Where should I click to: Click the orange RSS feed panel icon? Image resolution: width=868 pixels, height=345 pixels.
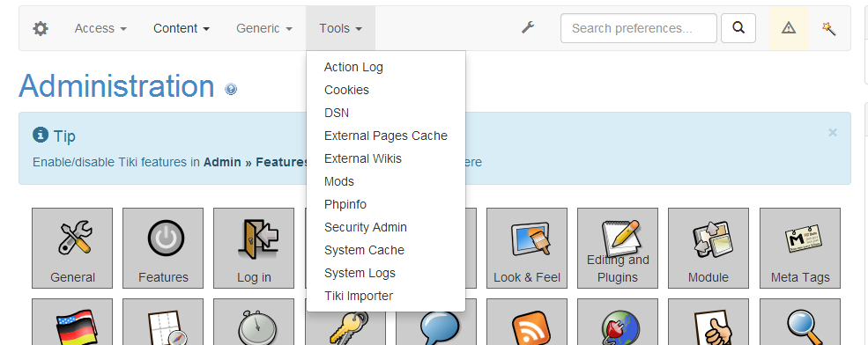pos(526,322)
